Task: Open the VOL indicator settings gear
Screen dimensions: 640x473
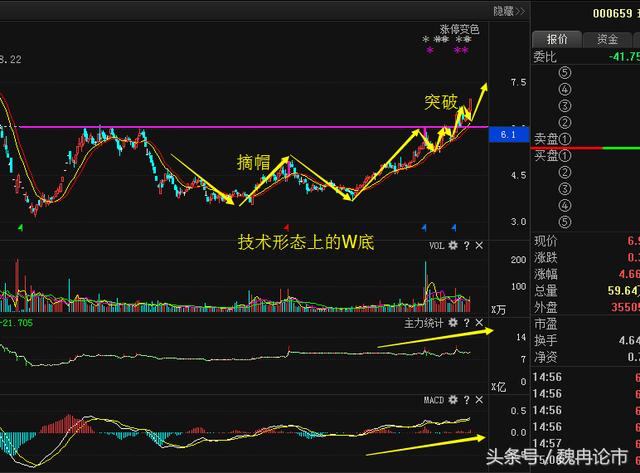Action: (452, 245)
